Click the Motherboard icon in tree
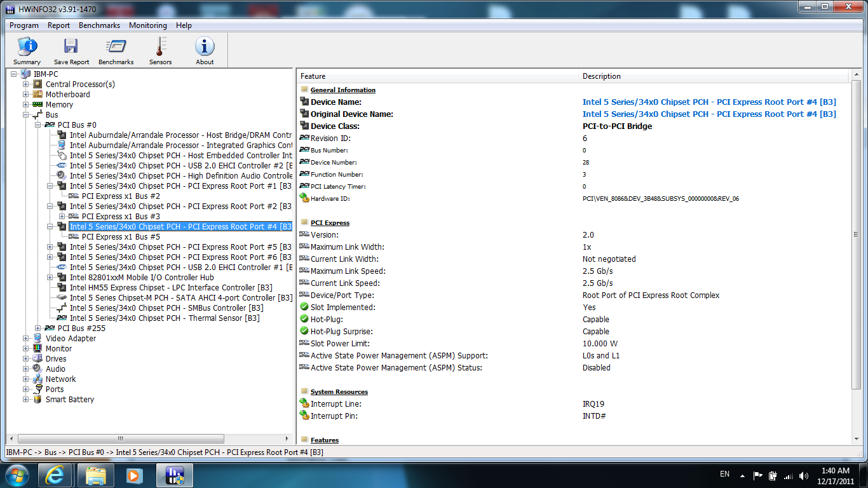The image size is (868, 488). (37, 94)
